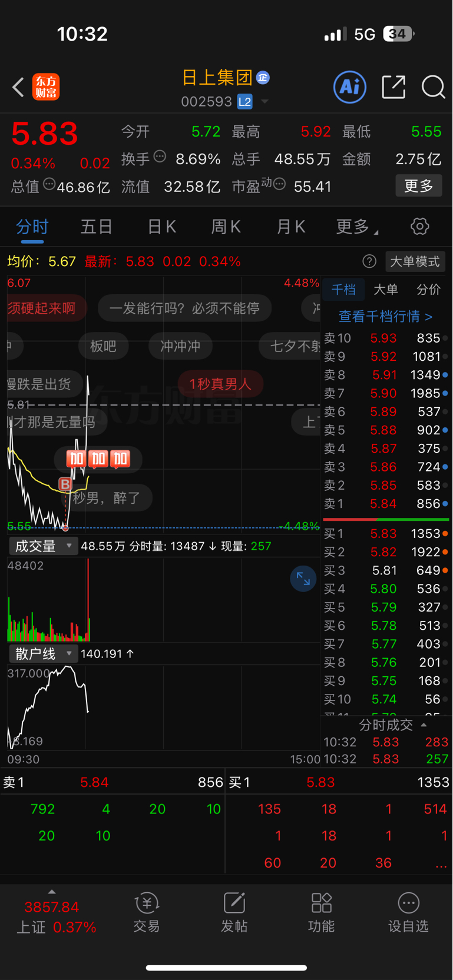Tap bullet comment 板吧
453x980 pixels.
click(x=103, y=346)
